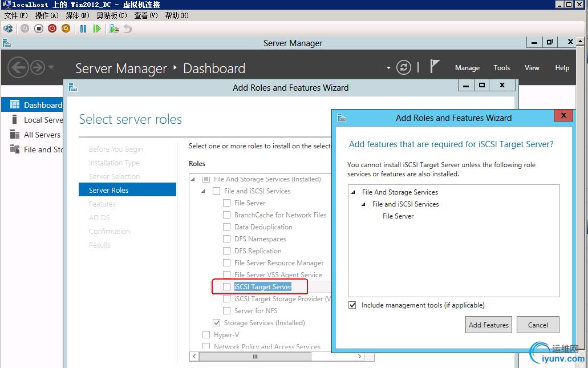
Task: Open the navigation history dropdown arrow
Action: coord(51,67)
